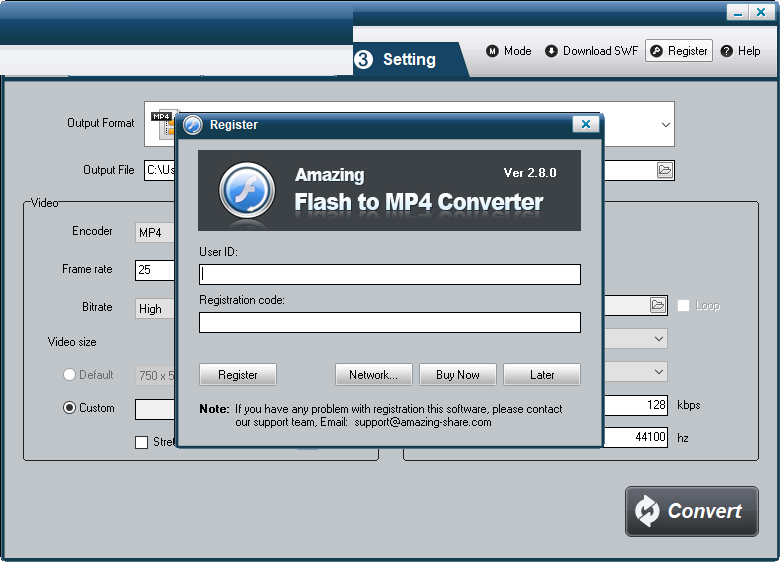Click the Network... button

pyautogui.click(x=373, y=375)
